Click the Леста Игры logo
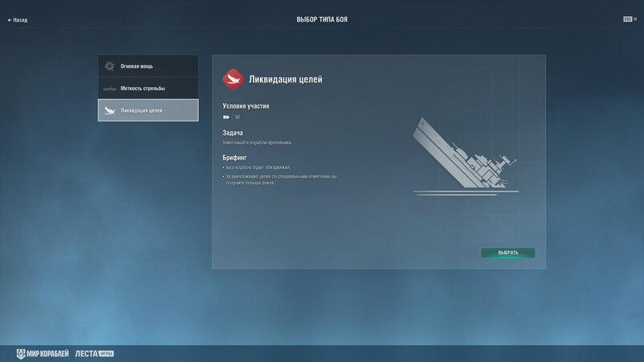The image size is (644, 362). (x=94, y=353)
